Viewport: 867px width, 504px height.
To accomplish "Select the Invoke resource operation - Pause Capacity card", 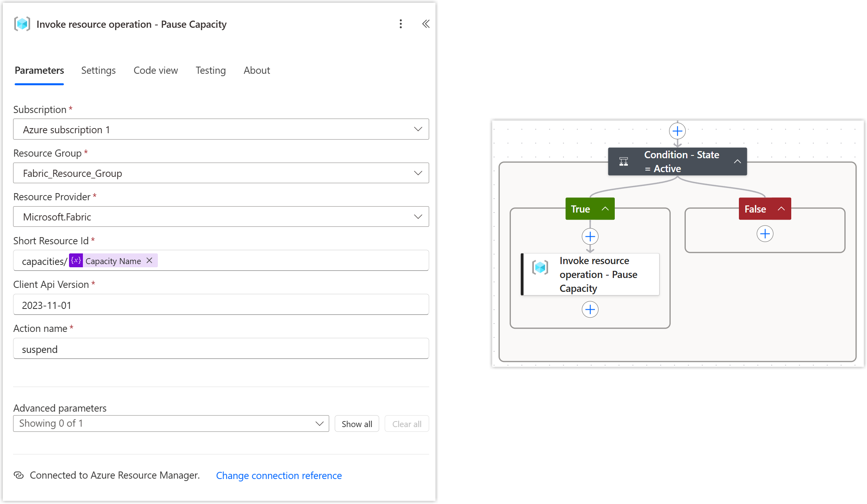I will click(x=590, y=274).
